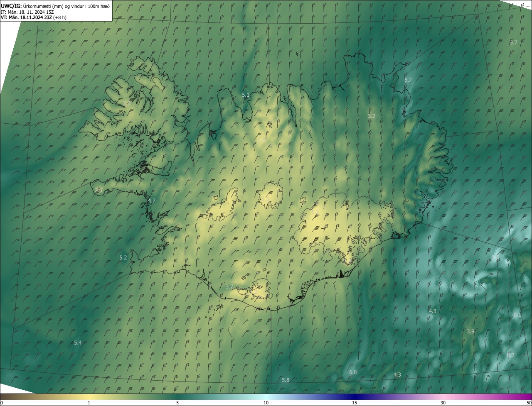Click the '10' tick on the colour scale

click(266, 403)
